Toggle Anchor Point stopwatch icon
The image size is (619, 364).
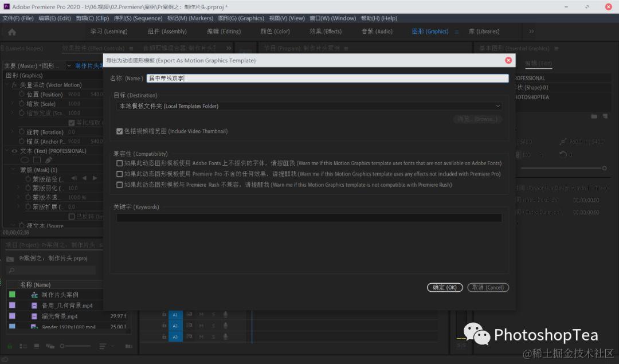(x=22, y=142)
